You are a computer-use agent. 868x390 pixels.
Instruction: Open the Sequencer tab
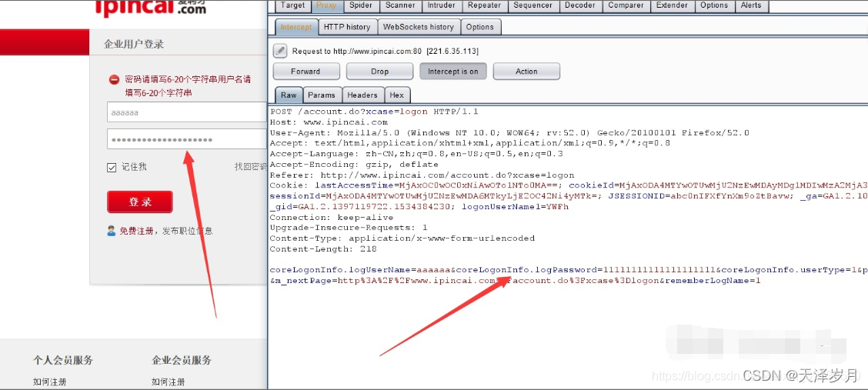pyautogui.click(x=533, y=5)
